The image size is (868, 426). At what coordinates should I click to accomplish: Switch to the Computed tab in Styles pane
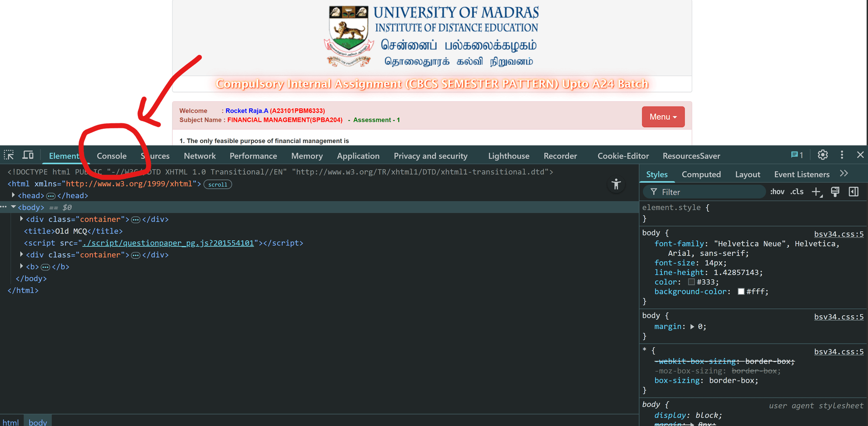[x=701, y=174]
